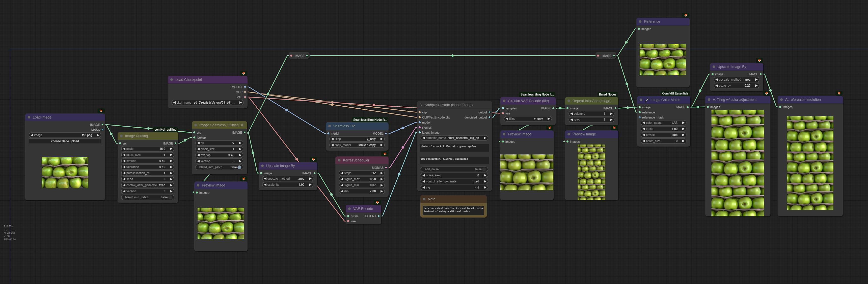Increase the steps value in KarrasScheduler

pyautogui.click(x=382, y=173)
